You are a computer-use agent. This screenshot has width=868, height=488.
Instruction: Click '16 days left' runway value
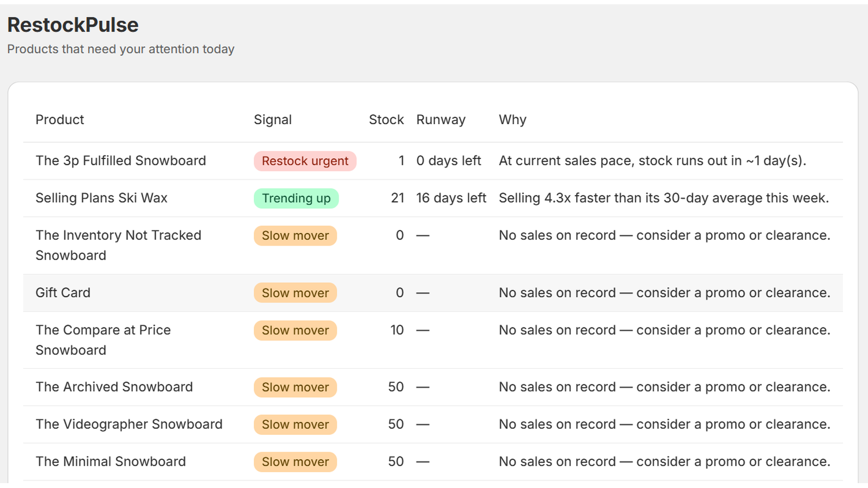point(451,198)
